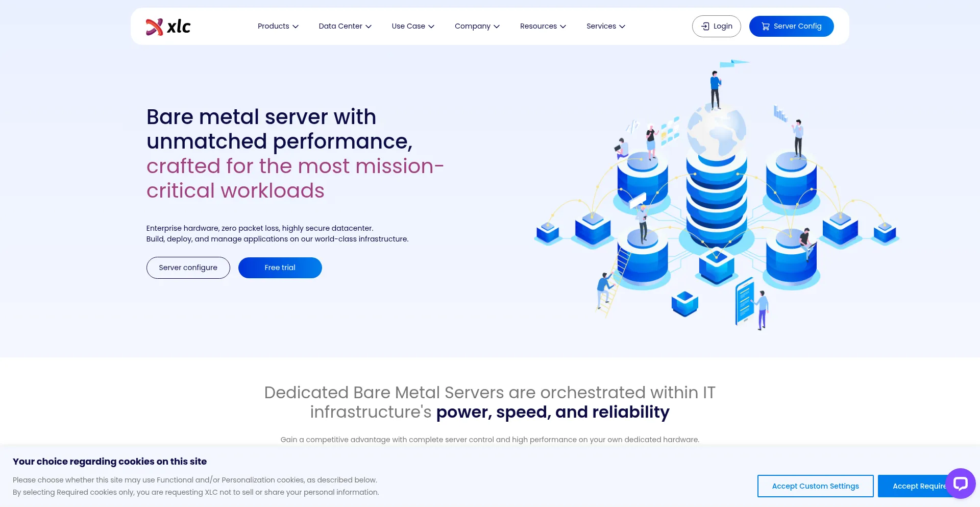The height and width of the screenshot is (507, 980).
Task: Click the shopping cart icon in Server Config
Action: click(x=765, y=27)
